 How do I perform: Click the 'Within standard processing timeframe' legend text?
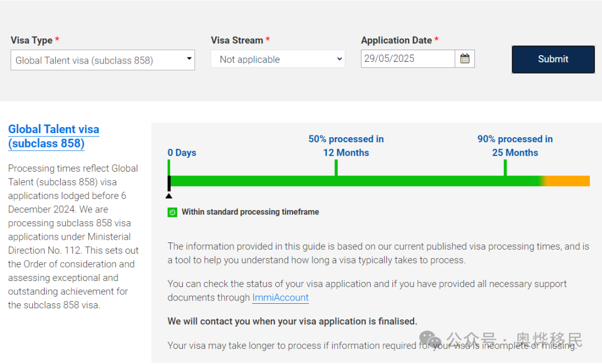coord(250,212)
